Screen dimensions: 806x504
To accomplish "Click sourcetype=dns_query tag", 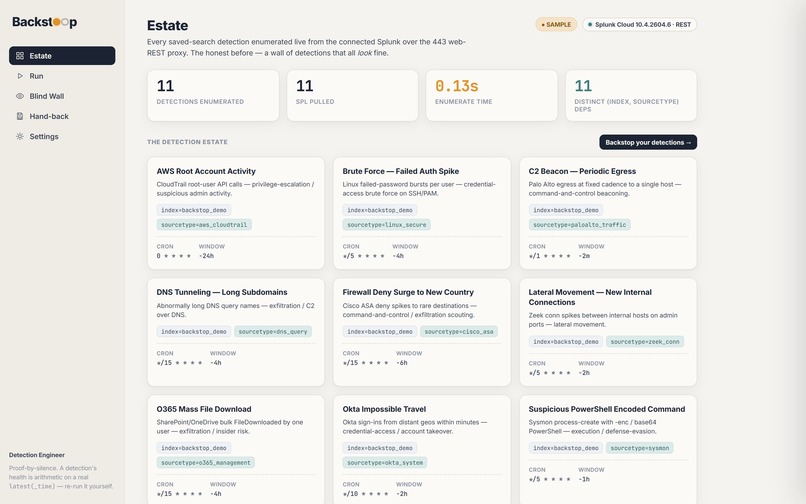I will tap(273, 332).
